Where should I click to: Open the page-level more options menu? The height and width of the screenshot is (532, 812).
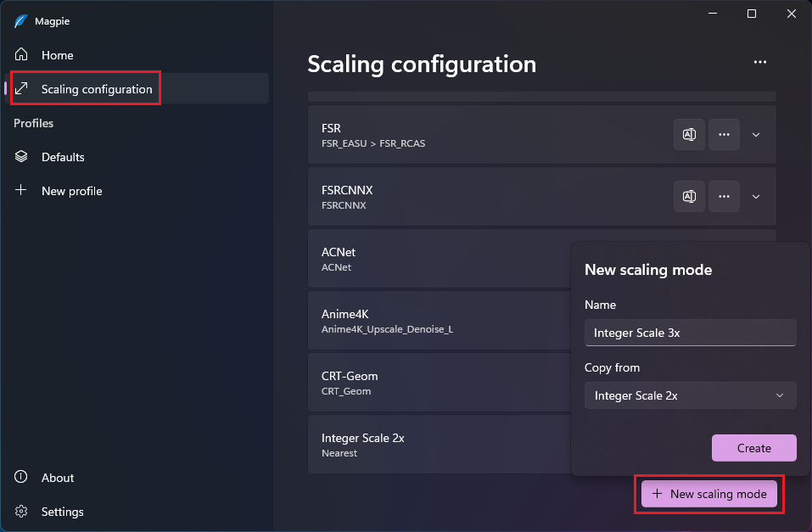click(x=760, y=62)
